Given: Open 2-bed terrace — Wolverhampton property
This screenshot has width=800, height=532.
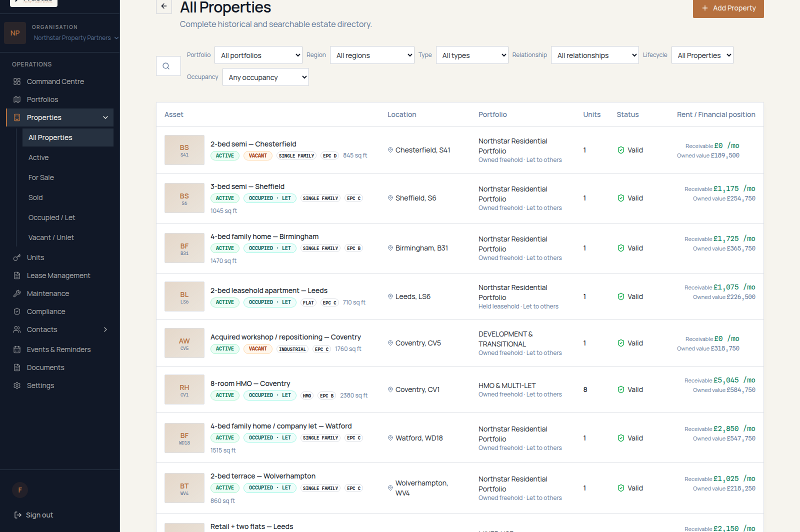Looking at the screenshot, I should pos(263,476).
